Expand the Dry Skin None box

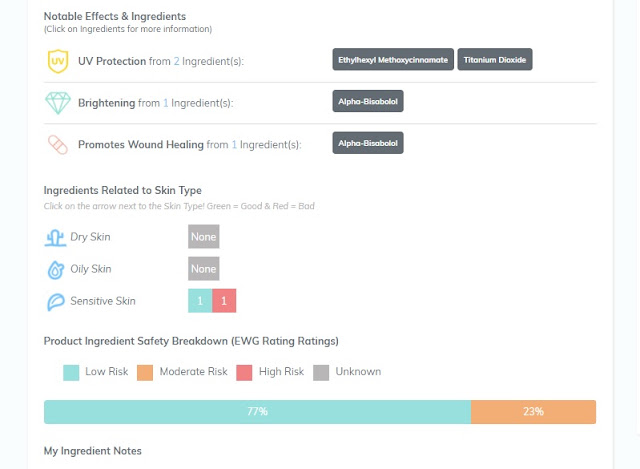coord(204,236)
